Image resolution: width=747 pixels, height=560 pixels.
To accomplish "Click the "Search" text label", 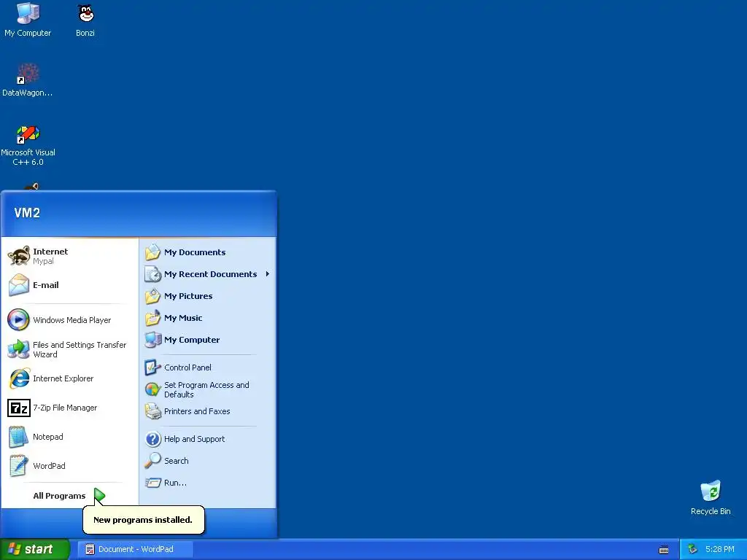I will [x=177, y=461].
